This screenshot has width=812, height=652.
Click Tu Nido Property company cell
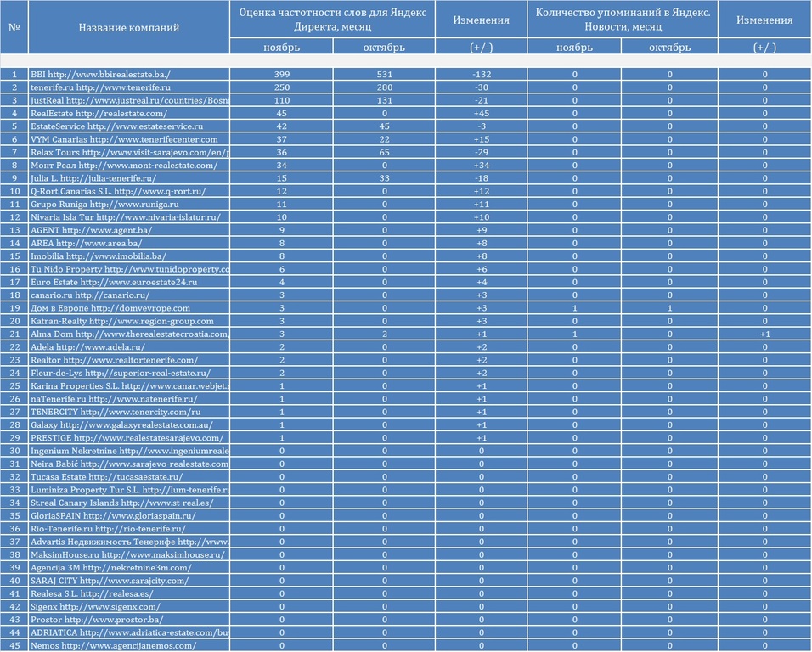tap(129, 269)
